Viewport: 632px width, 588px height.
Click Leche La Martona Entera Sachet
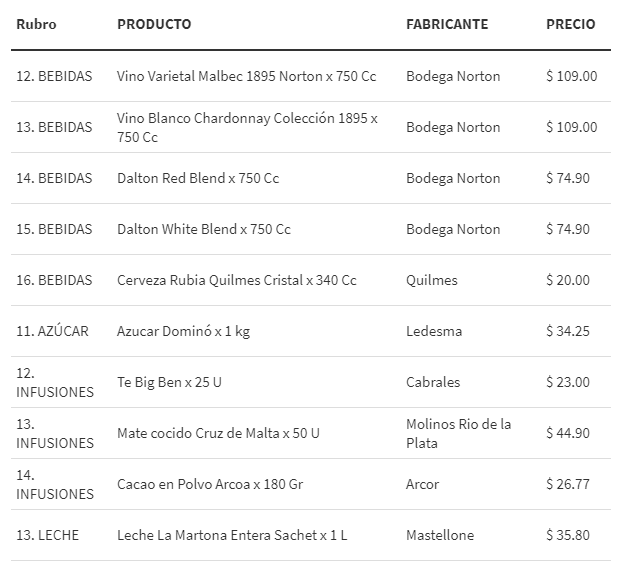click(232, 535)
